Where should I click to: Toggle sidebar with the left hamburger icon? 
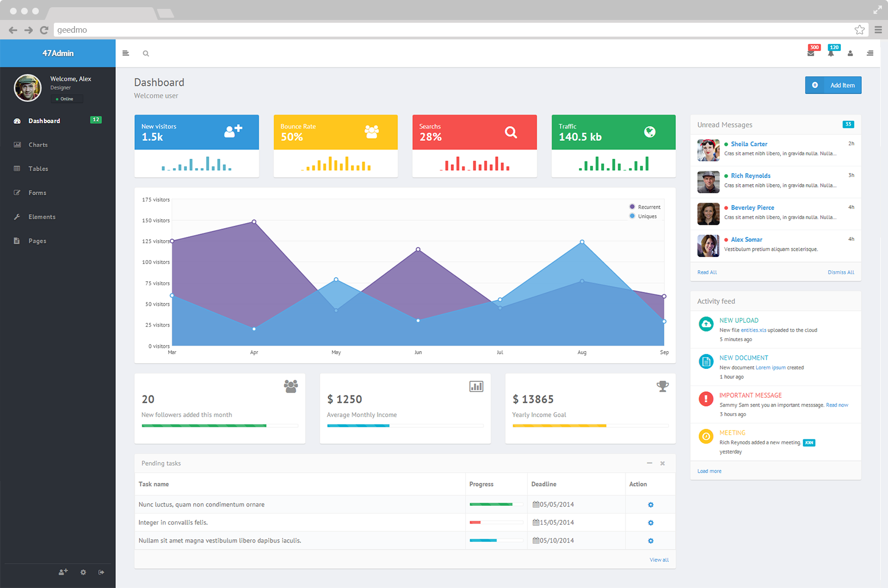(x=126, y=53)
